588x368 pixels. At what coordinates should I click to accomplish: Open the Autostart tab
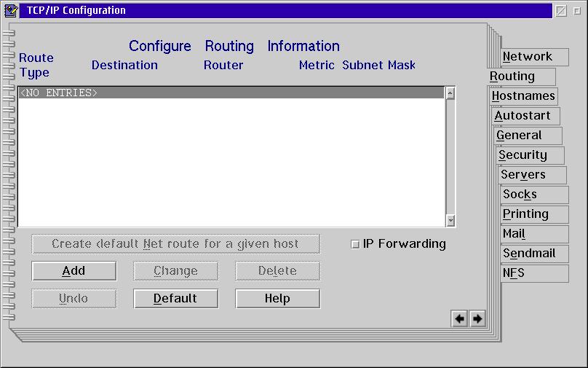[x=525, y=116]
